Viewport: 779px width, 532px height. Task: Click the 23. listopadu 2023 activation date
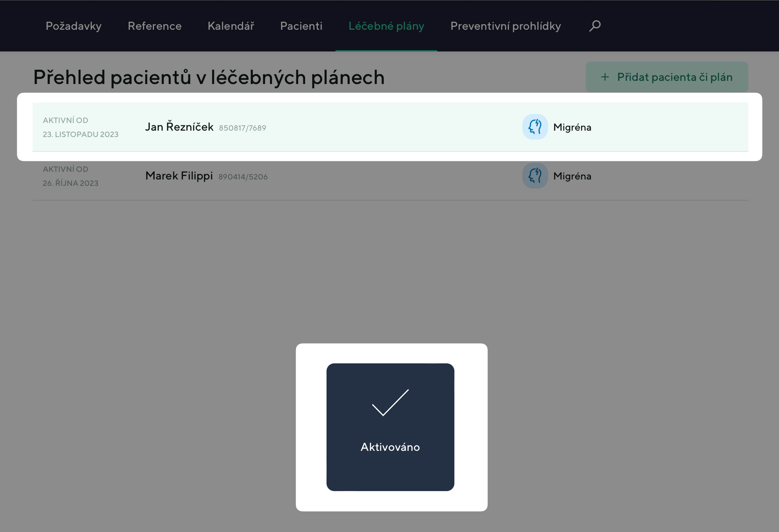(x=81, y=134)
